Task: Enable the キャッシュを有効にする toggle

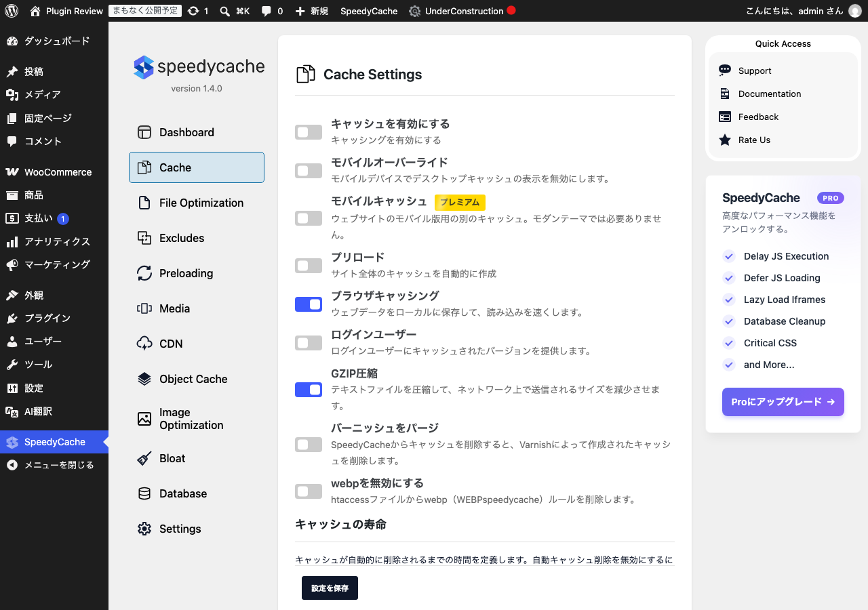Action: coord(309,132)
